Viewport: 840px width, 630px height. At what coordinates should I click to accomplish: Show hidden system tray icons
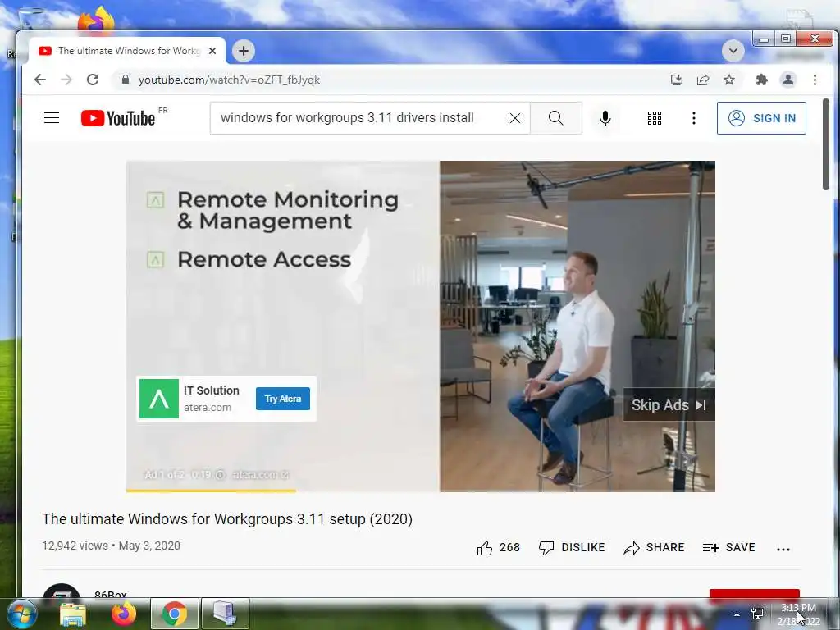(x=737, y=614)
